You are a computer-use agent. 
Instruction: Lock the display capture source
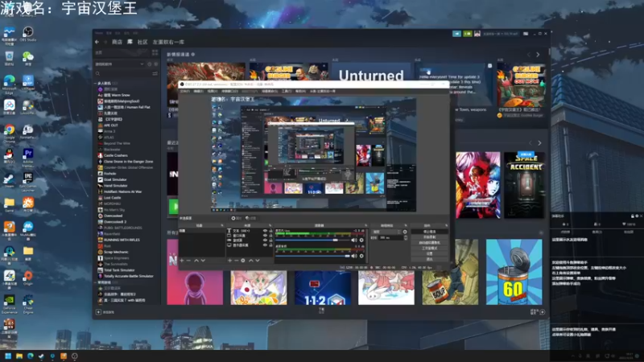270,245
